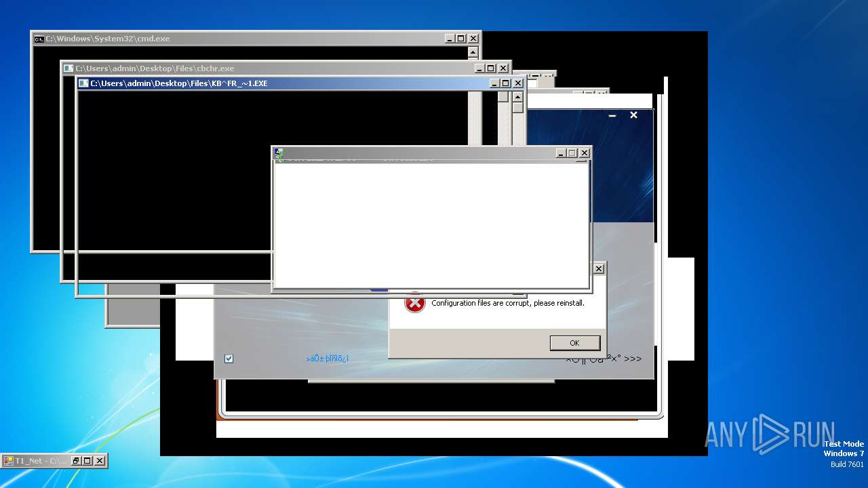Click the cmd.exe title bar text
The image size is (868, 488).
point(108,39)
